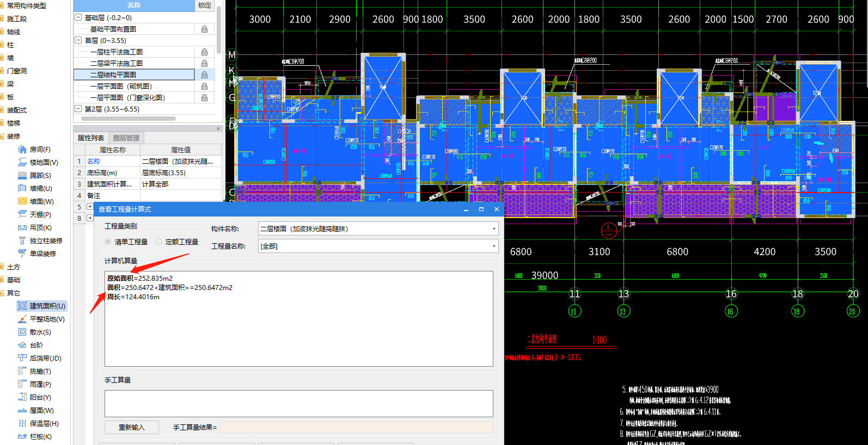Select the 后浇带(JD) post-cast strip icon
This screenshot has width=868, height=445.
[x=22, y=358]
